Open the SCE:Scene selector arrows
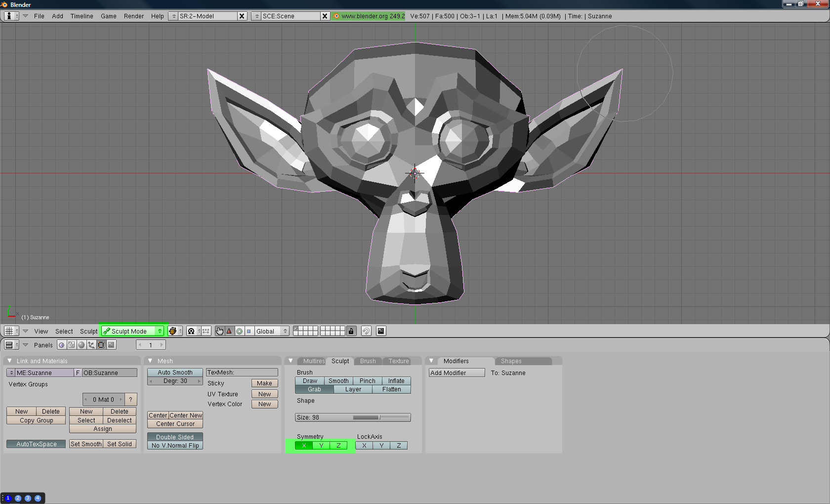Viewport: 830px width, 504px height. (x=256, y=16)
